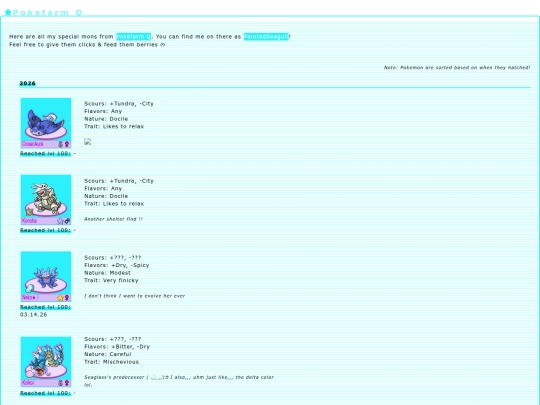Click the blue star icon on Kiroha's card

click(60, 221)
